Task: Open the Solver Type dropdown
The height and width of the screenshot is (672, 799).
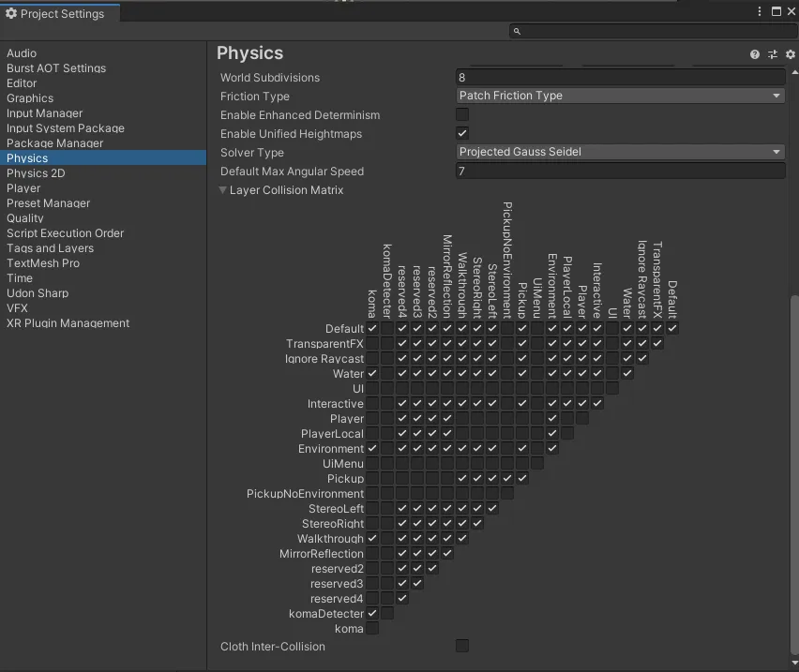Action: (x=620, y=152)
